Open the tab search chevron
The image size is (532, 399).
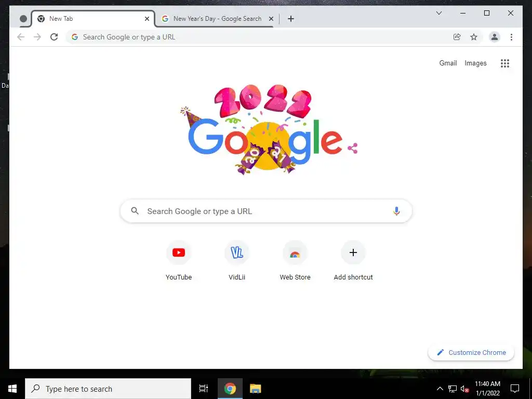click(439, 13)
